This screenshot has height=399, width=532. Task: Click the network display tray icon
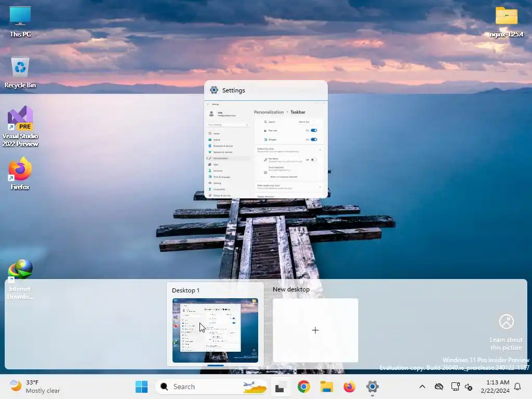[x=455, y=387]
